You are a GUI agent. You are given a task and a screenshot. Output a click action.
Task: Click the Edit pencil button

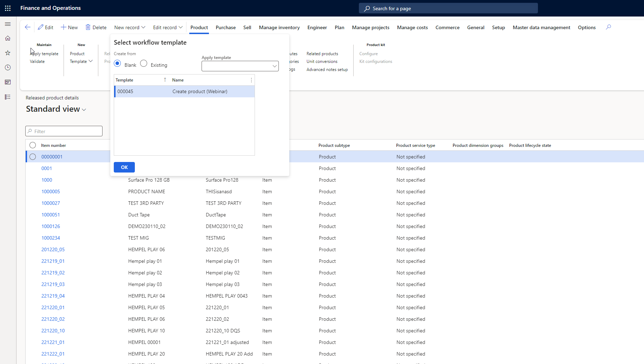pyautogui.click(x=46, y=27)
